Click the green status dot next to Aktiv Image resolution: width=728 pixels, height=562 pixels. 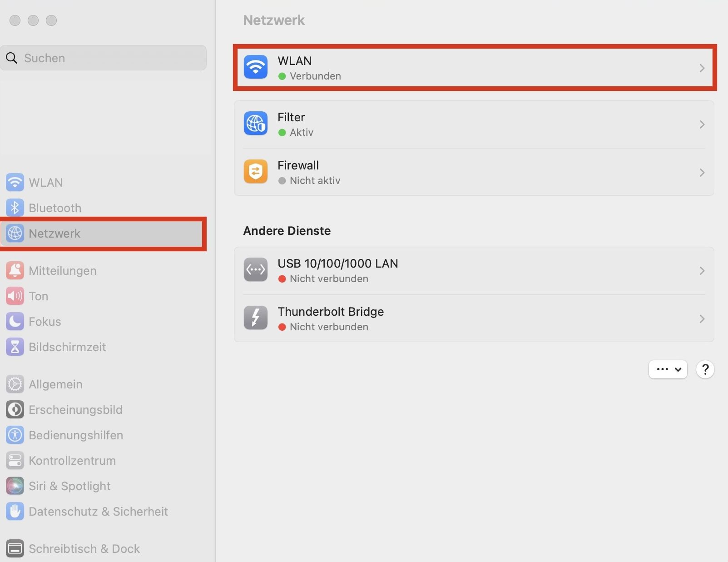pyautogui.click(x=283, y=132)
